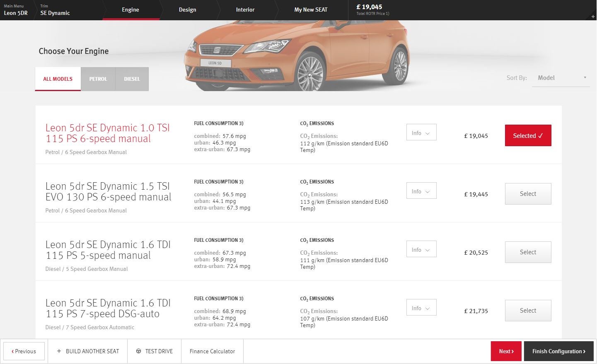Click Finish Configuration

click(559, 351)
